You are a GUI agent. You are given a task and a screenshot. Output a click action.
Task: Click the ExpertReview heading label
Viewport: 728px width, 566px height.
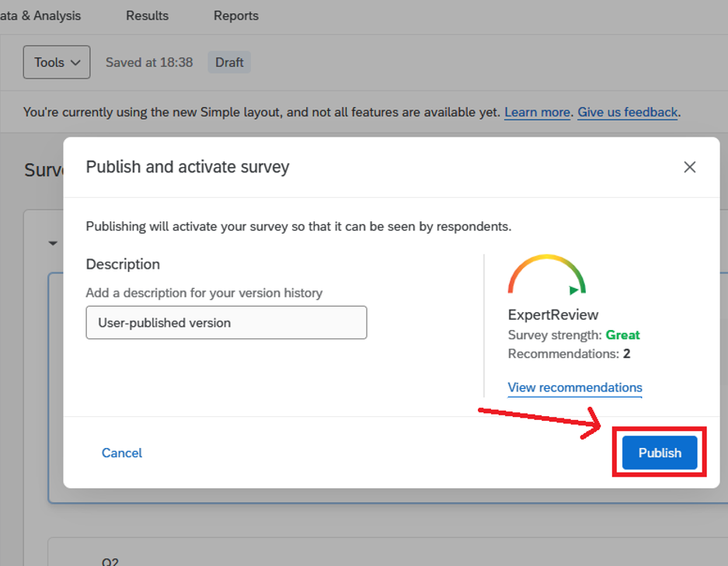553,314
